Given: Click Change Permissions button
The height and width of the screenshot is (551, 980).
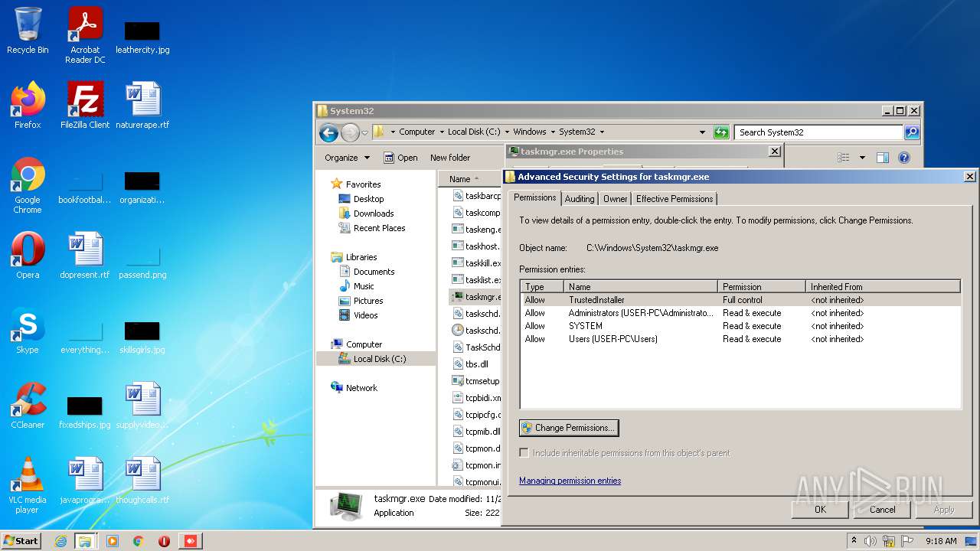Looking at the screenshot, I should tap(569, 428).
